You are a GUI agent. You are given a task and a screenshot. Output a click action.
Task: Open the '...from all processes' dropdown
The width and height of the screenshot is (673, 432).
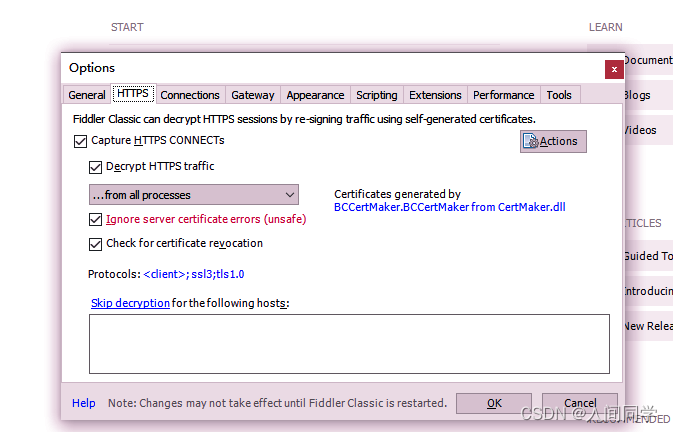click(194, 195)
